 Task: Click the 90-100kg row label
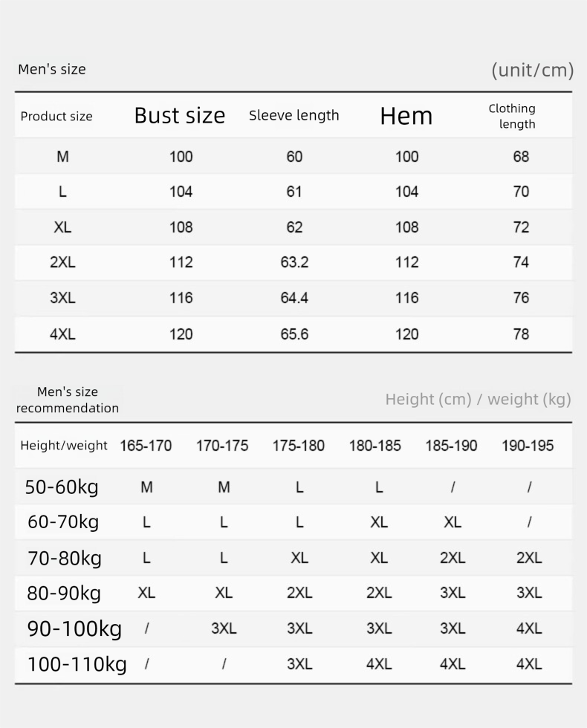[74, 628]
